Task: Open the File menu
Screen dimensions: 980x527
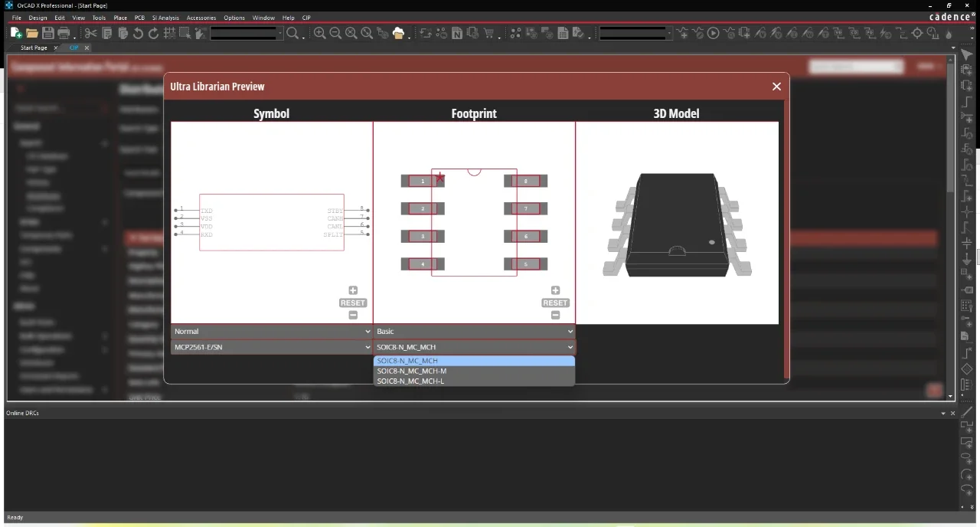Action: 16,18
